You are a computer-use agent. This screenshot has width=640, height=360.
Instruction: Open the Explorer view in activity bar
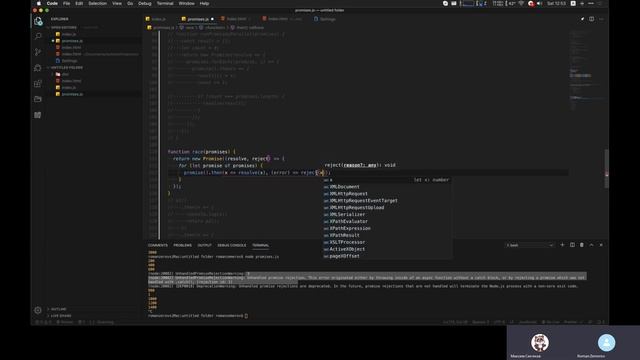click(x=38, y=21)
